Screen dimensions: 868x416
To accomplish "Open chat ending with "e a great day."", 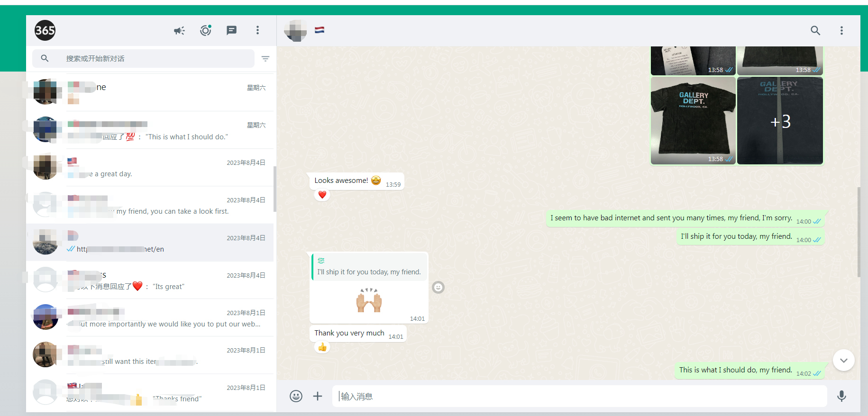I will coord(150,167).
